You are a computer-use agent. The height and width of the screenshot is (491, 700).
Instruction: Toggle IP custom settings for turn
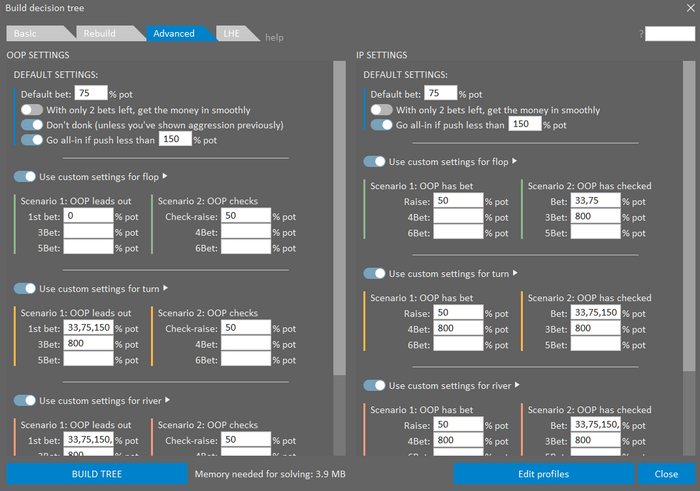point(374,274)
